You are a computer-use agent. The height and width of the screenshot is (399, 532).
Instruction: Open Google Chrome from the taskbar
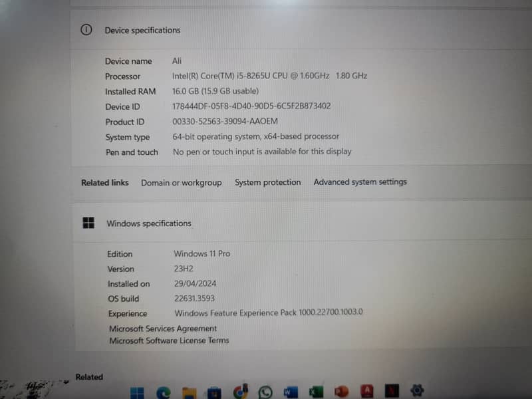(x=241, y=392)
